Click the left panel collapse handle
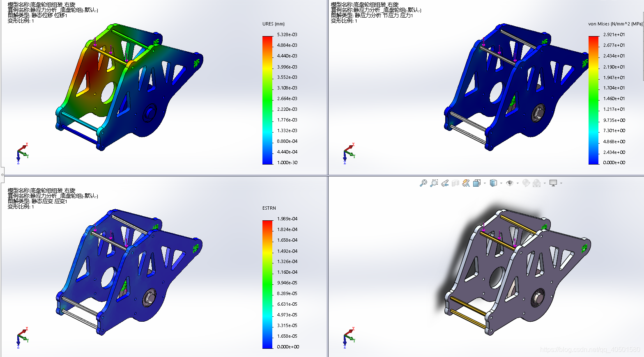The image size is (644, 357). (x=2, y=175)
